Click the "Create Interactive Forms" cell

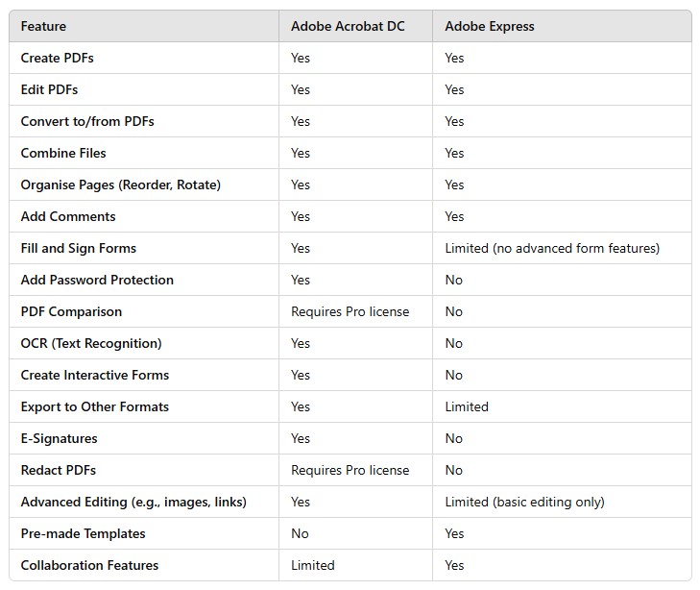coord(95,375)
